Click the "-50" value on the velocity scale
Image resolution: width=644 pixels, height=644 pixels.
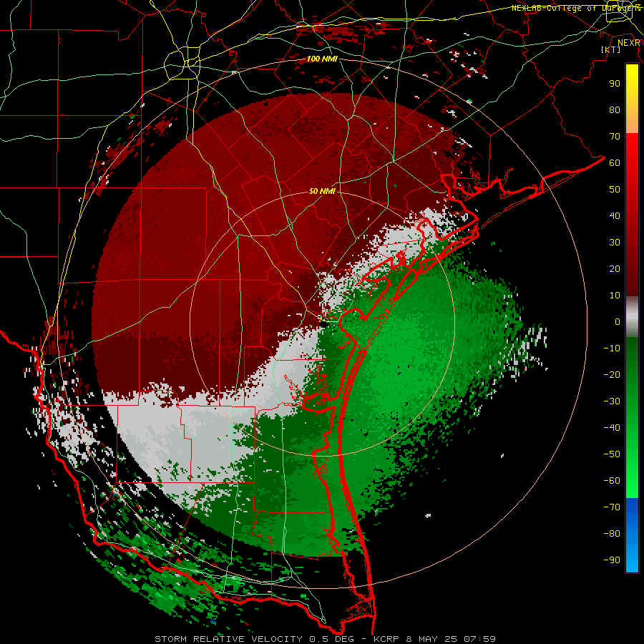click(x=612, y=454)
